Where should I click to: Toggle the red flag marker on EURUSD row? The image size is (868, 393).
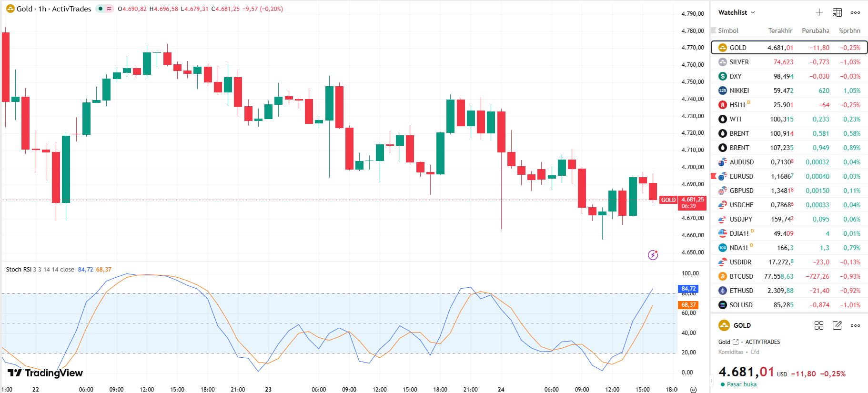714,176
